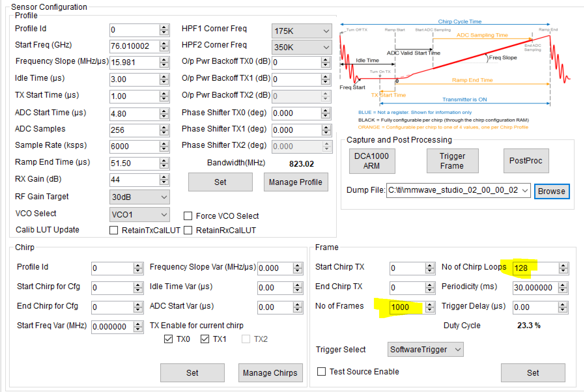Screen dimensions: 584x392
Task: Click the Trigger Frame button
Action: (x=452, y=161)
